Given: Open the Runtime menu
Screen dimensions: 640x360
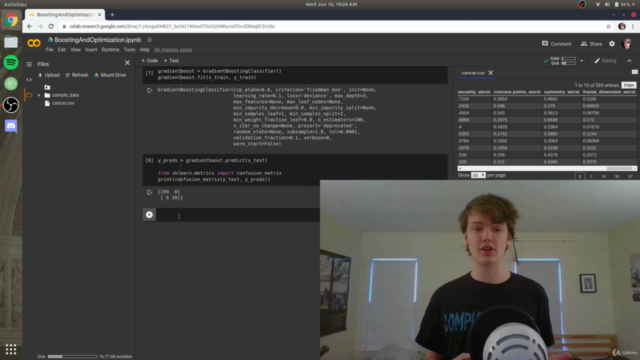Looking at the screenshot, I should tap(110, 50).
